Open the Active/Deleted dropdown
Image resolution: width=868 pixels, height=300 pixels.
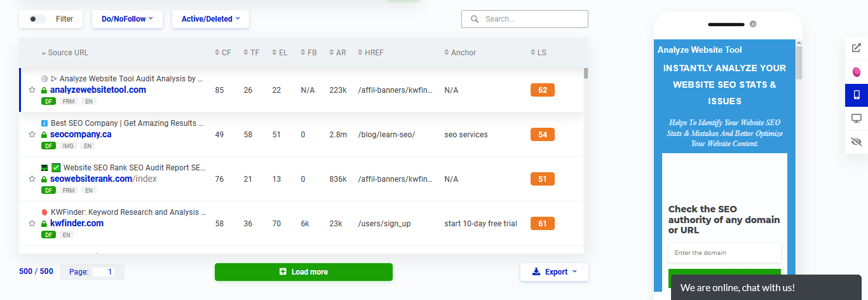coord(210,19)
